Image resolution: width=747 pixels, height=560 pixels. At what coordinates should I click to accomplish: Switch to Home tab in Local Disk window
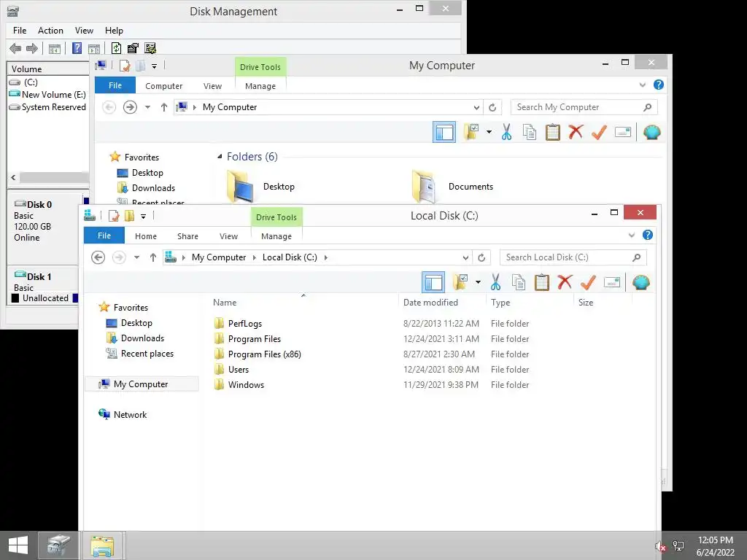pos(146,236)
